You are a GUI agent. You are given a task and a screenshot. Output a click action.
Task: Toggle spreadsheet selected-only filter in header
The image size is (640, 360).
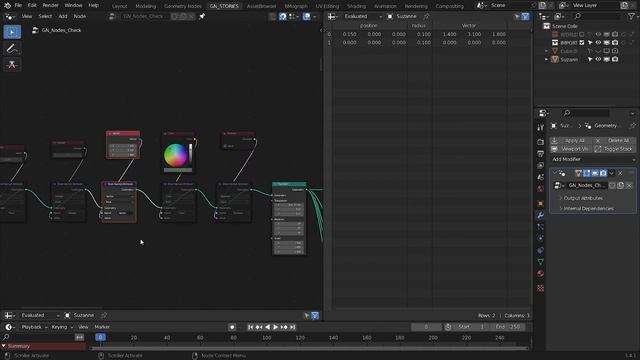[517, 16]
